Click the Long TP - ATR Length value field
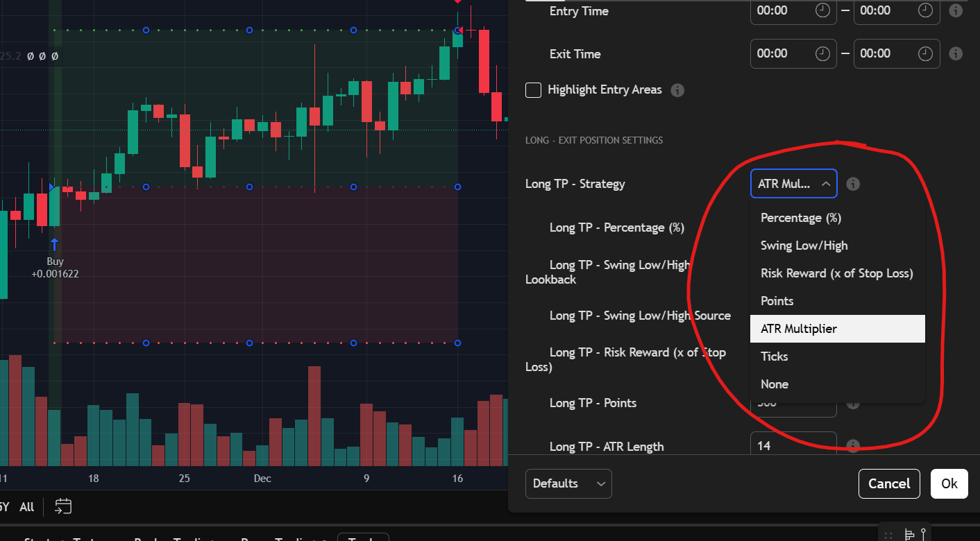This screenshot has height=541, width=980. (x=793, y=445)
